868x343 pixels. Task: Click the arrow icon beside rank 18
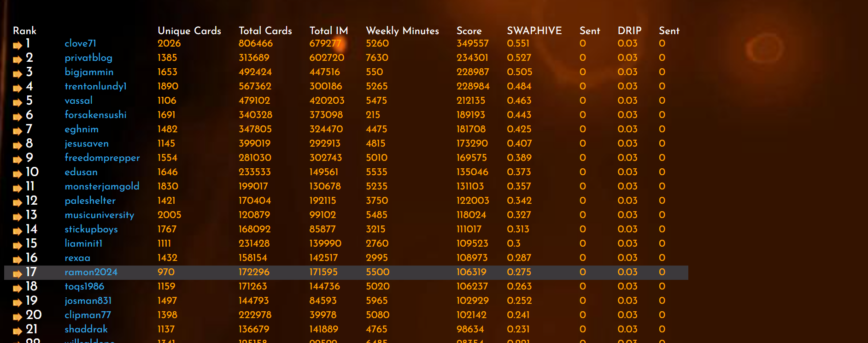coord(18,289)
